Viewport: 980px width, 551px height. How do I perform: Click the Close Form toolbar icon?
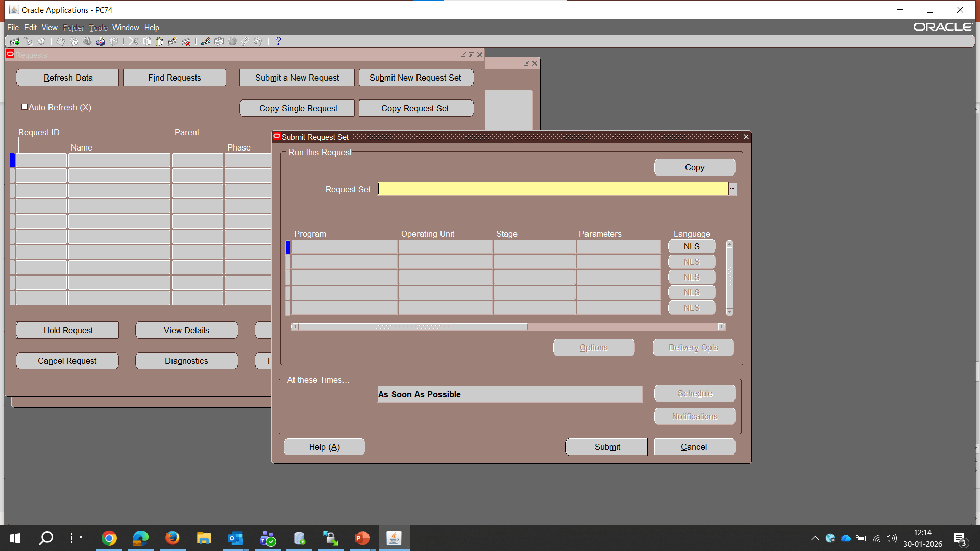click(114, 41)
